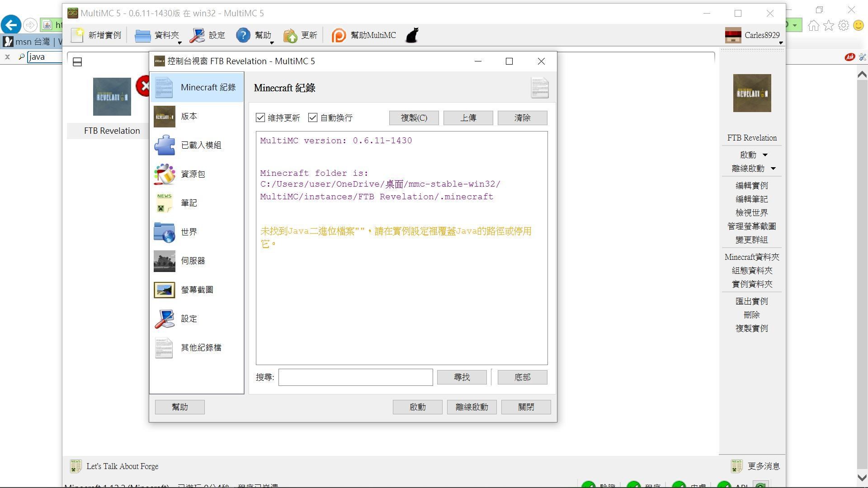Open the 筆記 notes page
Screen dimensions: 868x488
pos(197,203)
